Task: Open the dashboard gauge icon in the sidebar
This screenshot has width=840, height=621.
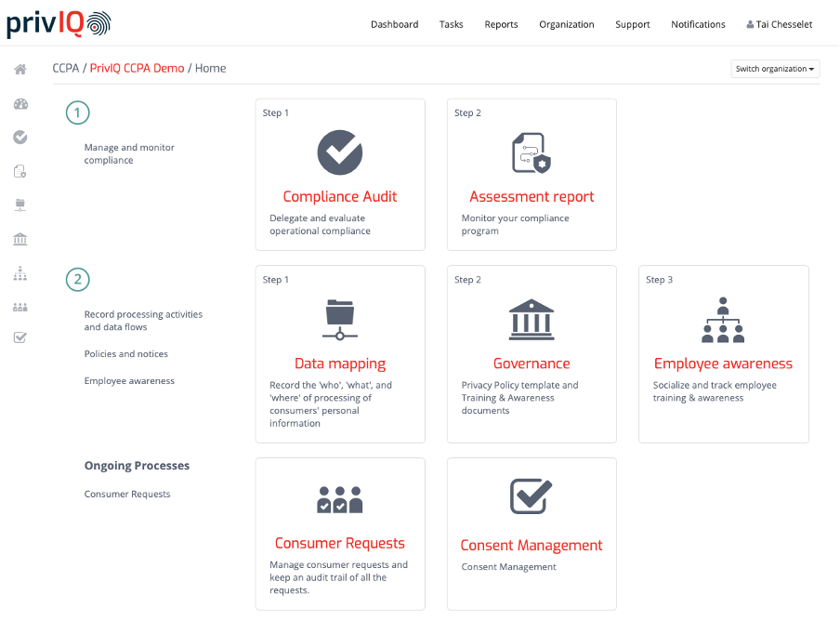Action: coord(20,104)
